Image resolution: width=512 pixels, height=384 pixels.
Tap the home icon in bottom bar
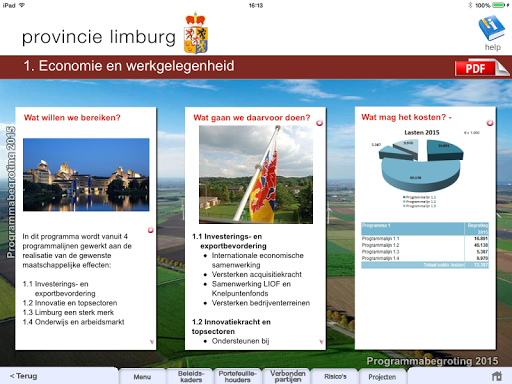pyautogui.click(x=497, y=376)
